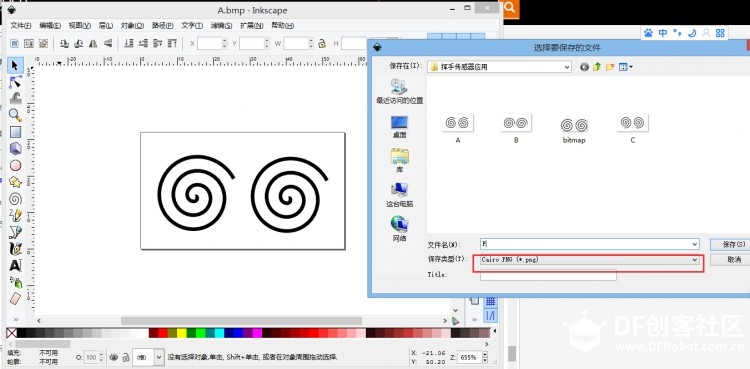Expand hidden snap bar items chevron

click(x=474, y=319)
